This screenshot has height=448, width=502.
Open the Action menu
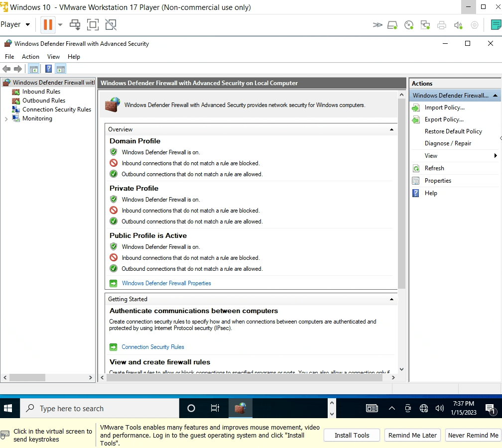coord(30,57)
